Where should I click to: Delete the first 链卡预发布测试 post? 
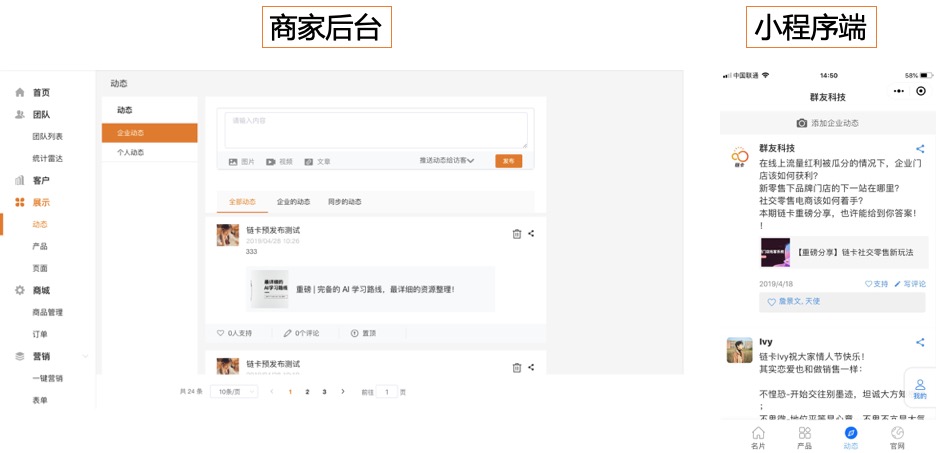click(516, 234)
